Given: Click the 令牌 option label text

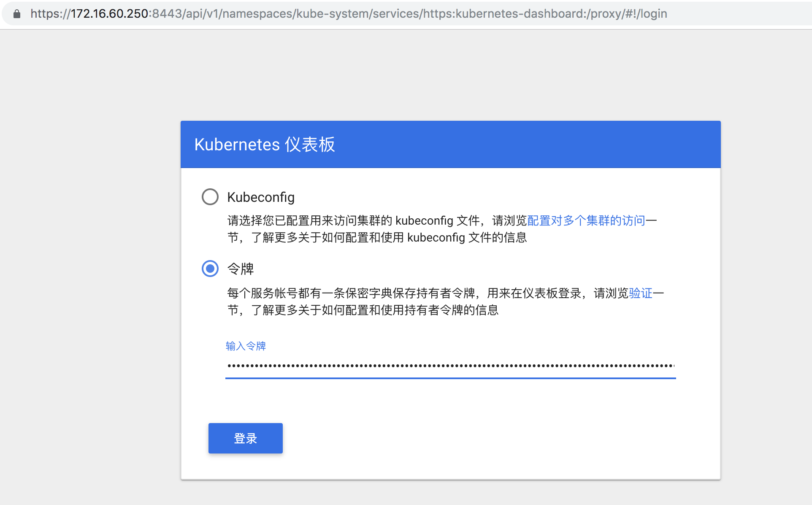Looking at the screenshot, I should coord(241,269).
